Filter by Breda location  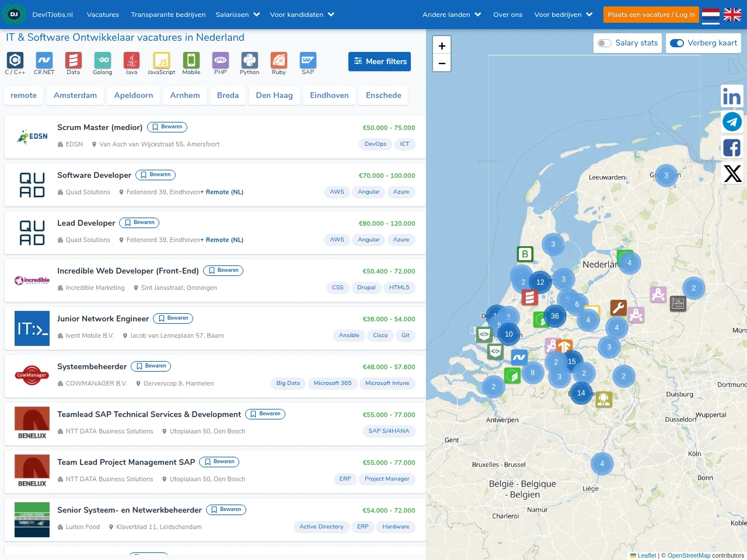pyautogui.click(x=228, y=95)
